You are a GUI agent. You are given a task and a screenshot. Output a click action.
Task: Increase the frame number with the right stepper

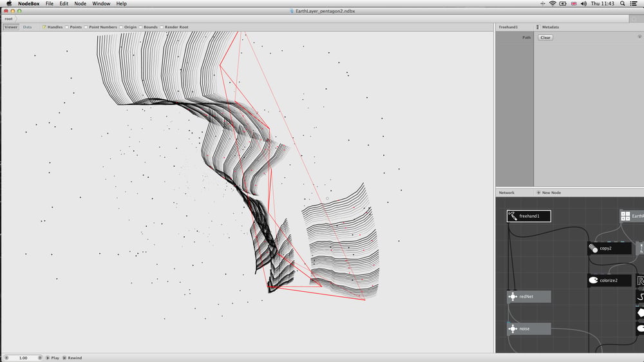pyautogui.click(x=40, y=358)
